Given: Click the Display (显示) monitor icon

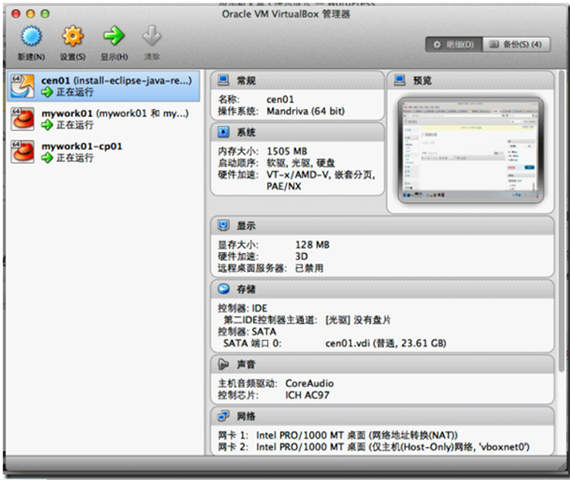Looking at the screenshot, I should [x=223, y=225].
